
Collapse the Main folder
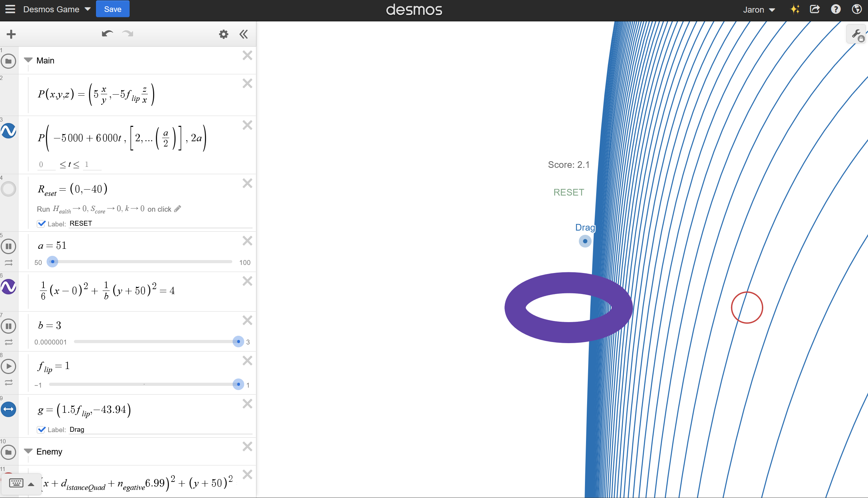(x=28, y=60)
